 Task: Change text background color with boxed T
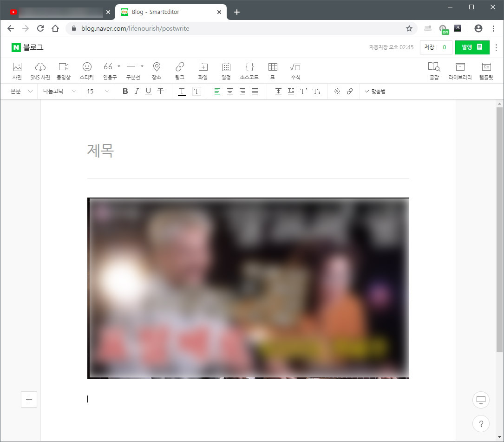click(x=196, y=92)
